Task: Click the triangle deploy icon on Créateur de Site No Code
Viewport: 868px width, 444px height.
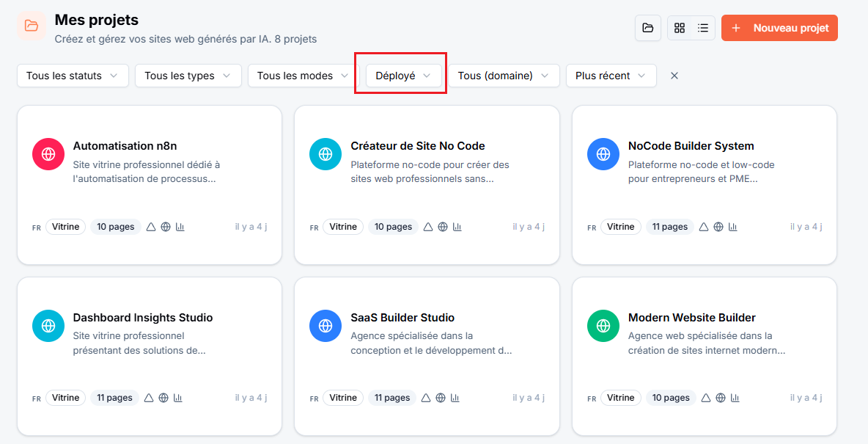Action: (x=428, y=227)
